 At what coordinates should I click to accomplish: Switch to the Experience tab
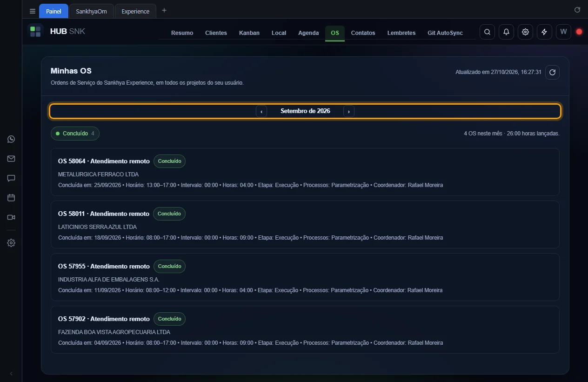135,11
